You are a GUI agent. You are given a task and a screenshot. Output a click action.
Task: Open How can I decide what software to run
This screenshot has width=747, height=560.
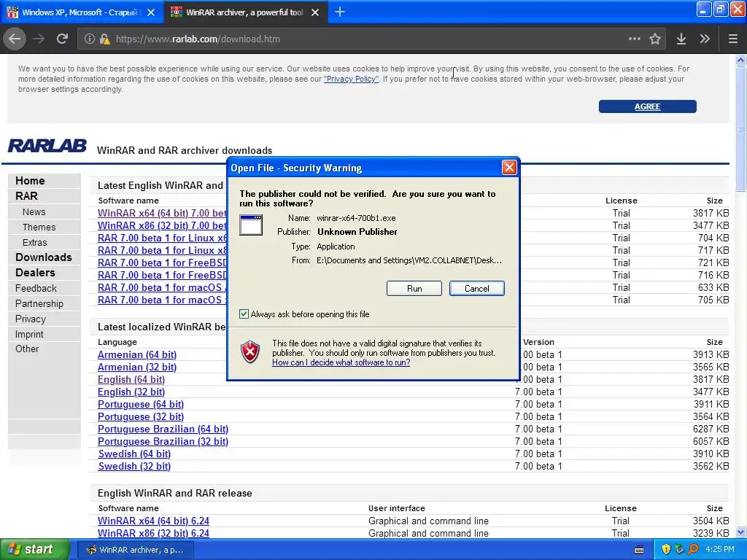coord(341,362)
